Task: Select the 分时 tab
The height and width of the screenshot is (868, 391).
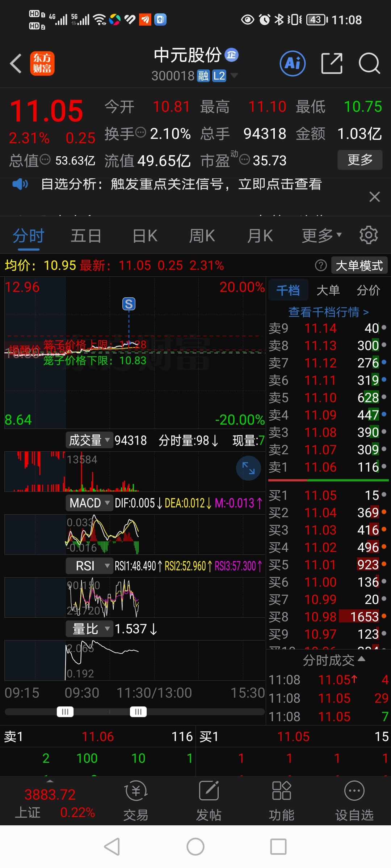Action: (28, 236)
